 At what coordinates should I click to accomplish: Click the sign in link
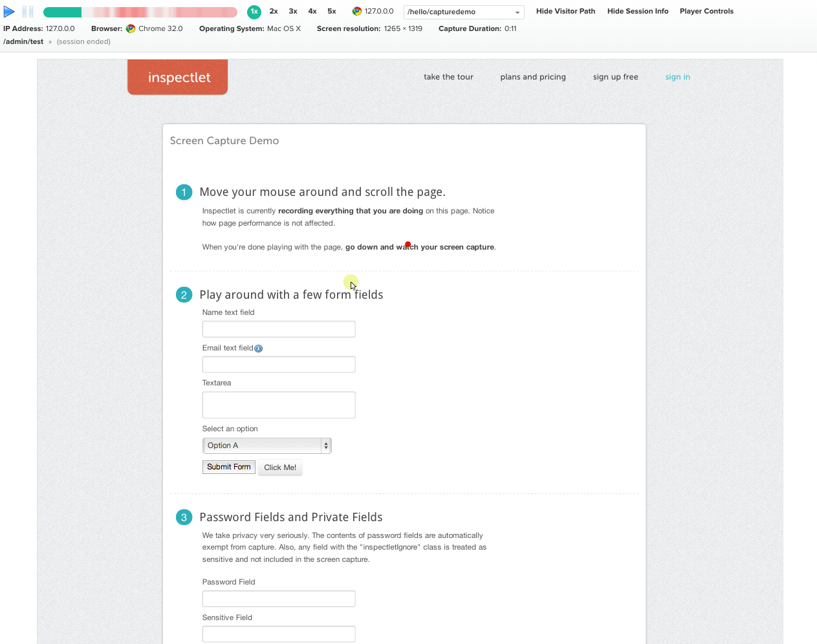point(677,77)
